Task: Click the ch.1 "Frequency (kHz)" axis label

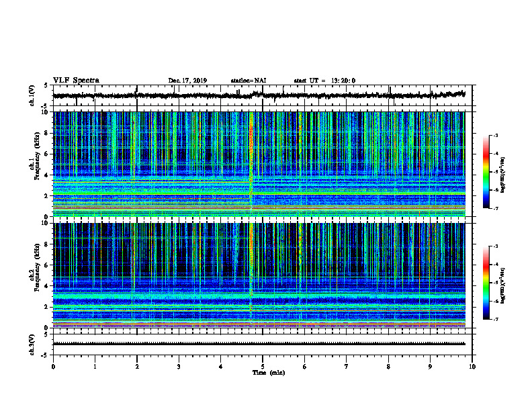Action: tap(37, 156)
